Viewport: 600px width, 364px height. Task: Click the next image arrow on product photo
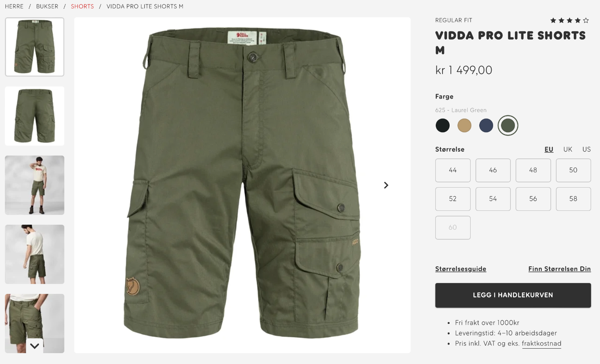click(386, 185)
